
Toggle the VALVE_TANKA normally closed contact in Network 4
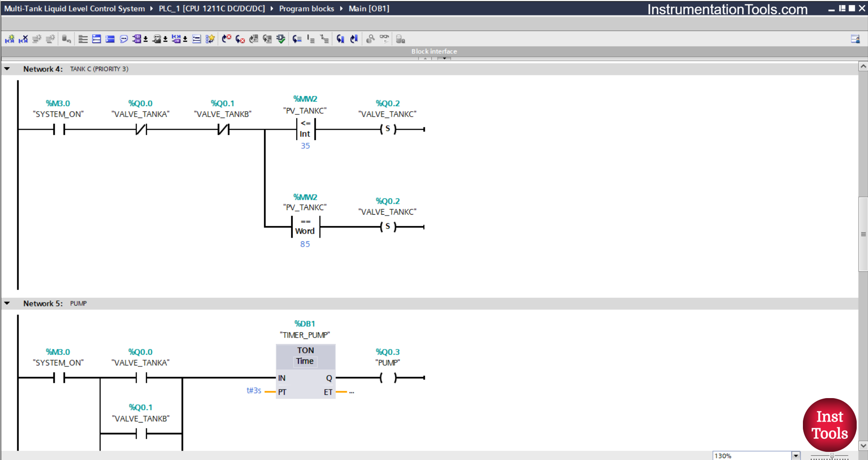[x=141, y=130]
